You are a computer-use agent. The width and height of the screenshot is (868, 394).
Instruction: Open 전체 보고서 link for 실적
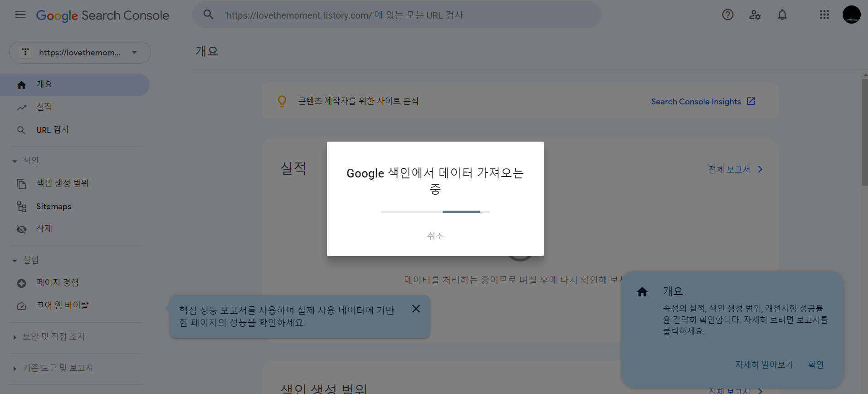(729, 169)
